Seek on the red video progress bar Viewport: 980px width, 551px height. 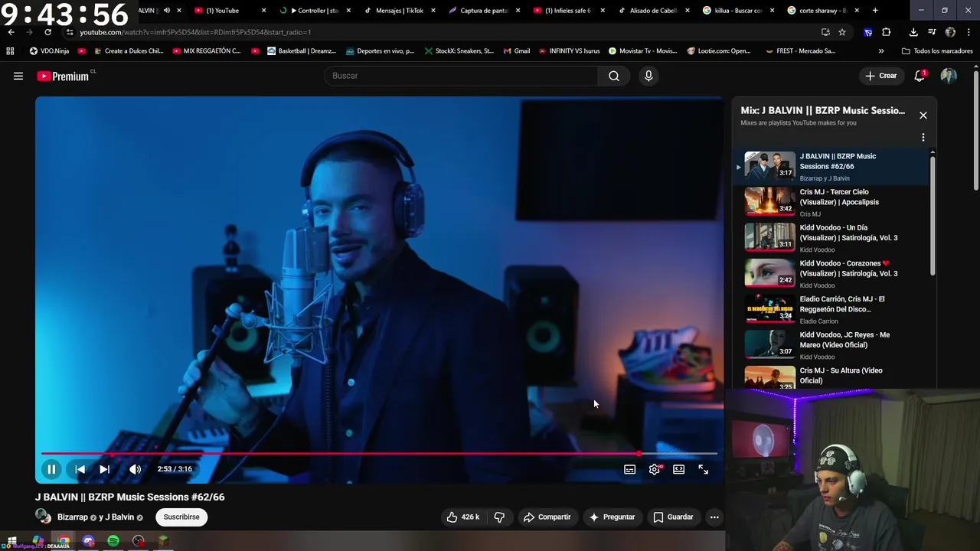coord(379,453)
